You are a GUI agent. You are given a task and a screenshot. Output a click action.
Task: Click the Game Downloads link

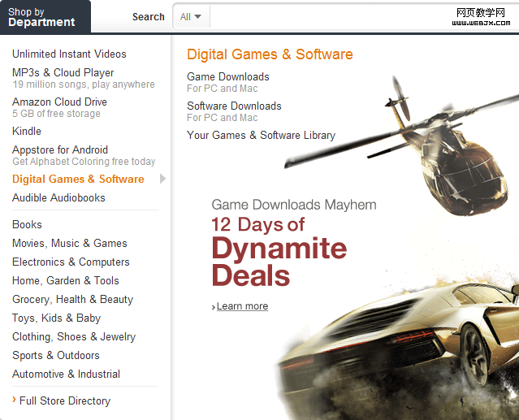tap(228, 76)
